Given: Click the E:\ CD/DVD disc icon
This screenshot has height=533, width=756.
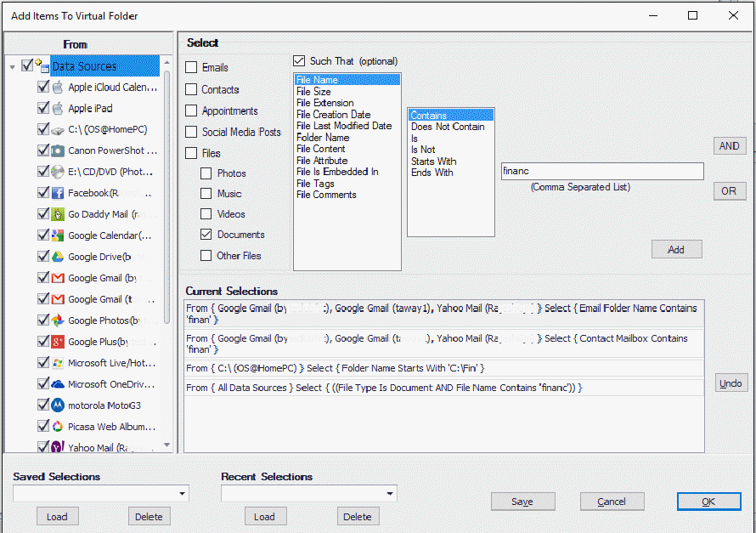Looking at the screenshot, I should (58, 173).
